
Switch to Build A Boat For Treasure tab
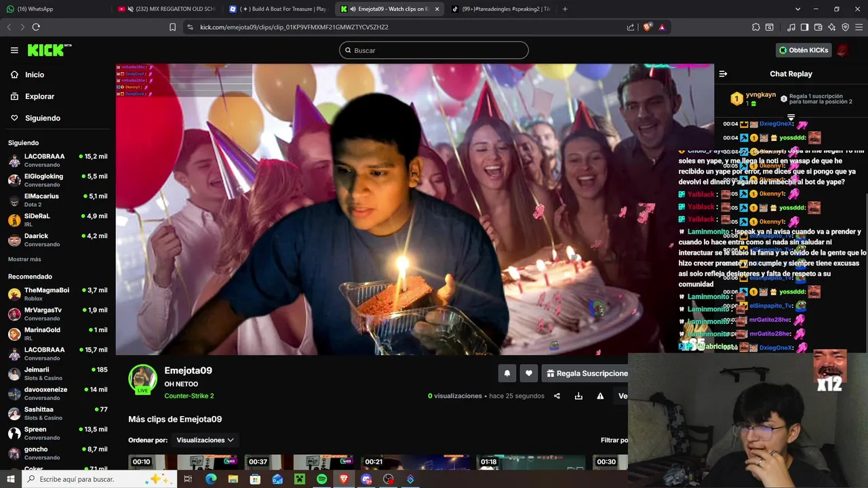(x=278, y=9)
